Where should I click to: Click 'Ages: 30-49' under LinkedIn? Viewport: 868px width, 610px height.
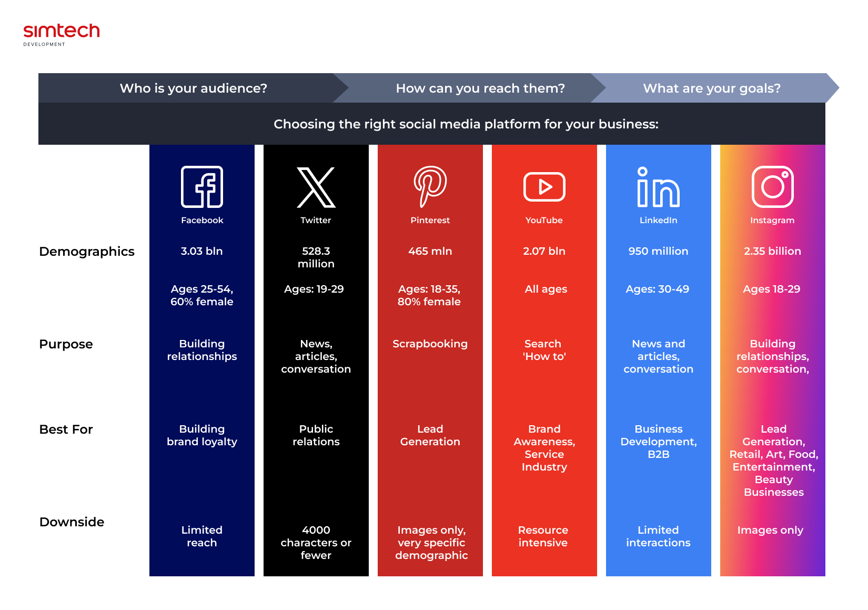pos(658,289)
